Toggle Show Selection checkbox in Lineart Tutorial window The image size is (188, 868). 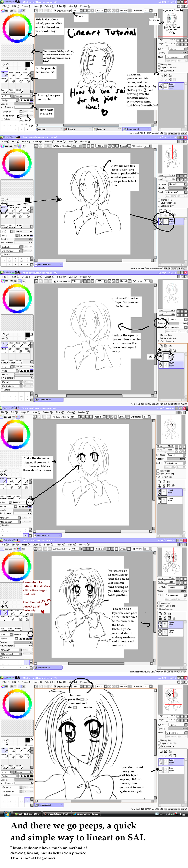coord(55,11)
